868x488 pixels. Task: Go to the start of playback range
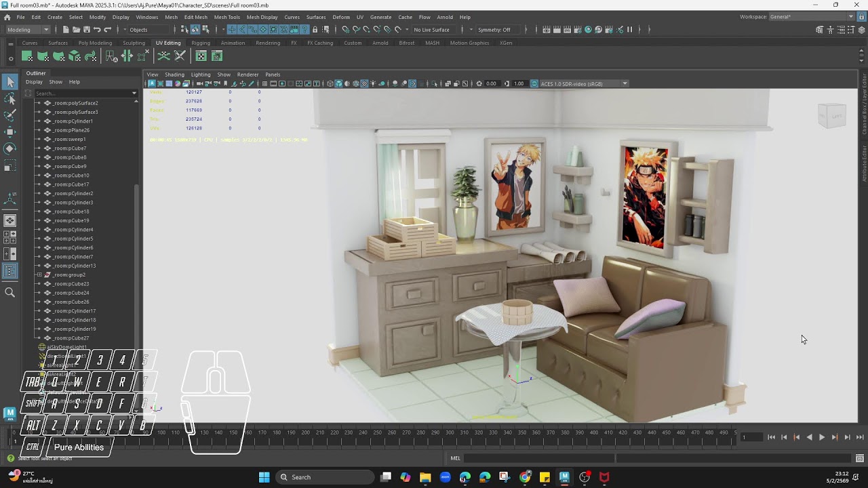click(x=771, y=437)
